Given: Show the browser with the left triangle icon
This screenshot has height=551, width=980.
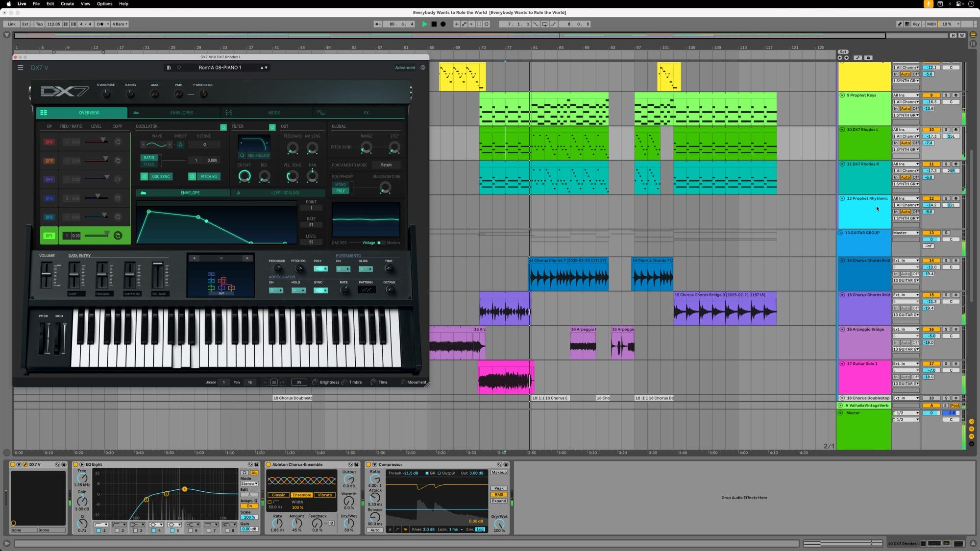Looking at the screenshot, I should [7, 35].
